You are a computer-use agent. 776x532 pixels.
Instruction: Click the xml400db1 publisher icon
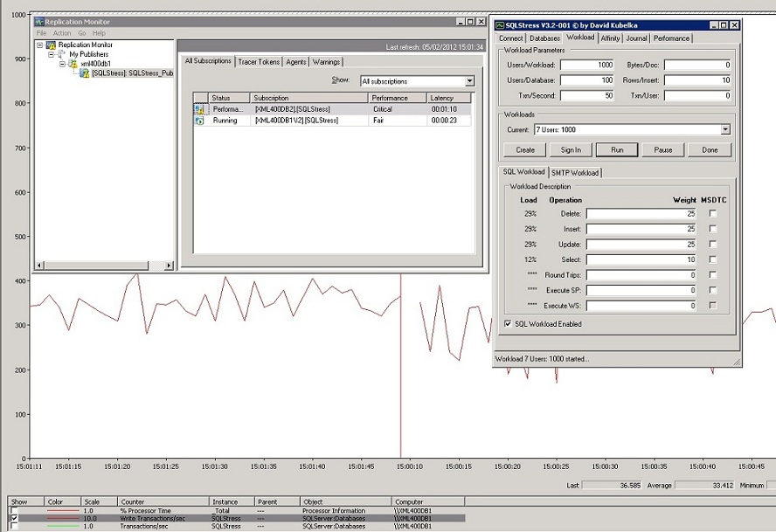[x=73, y=64]
